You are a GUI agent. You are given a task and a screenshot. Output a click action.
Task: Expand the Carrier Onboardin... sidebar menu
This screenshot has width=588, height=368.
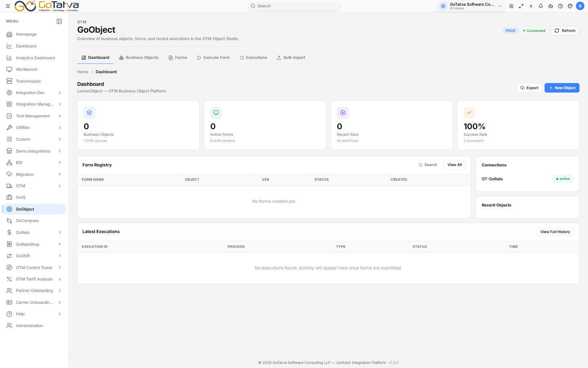click(x=34, y=303)
